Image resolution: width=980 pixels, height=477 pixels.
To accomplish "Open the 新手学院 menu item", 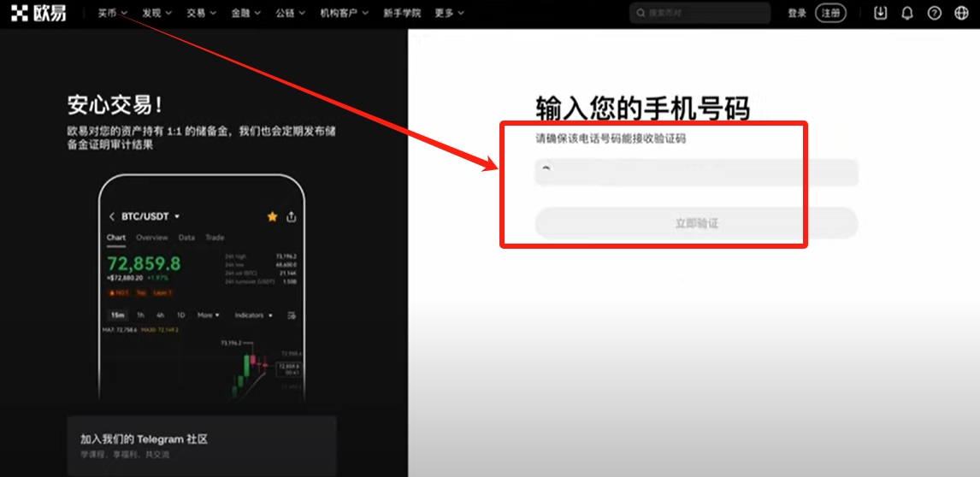I will 402,13.
